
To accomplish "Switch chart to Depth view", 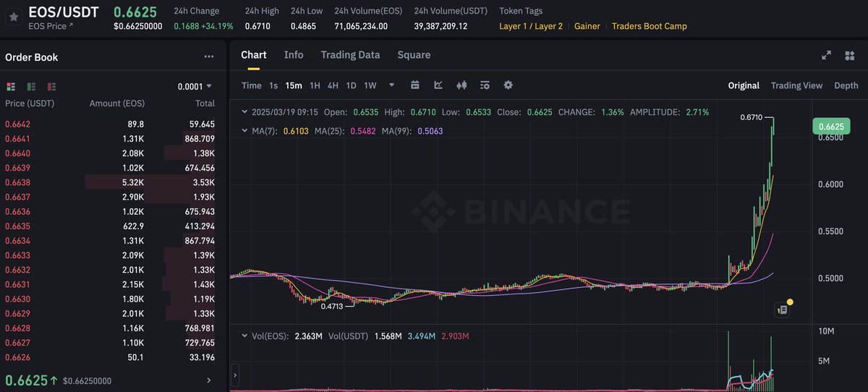I will point(846,85).
